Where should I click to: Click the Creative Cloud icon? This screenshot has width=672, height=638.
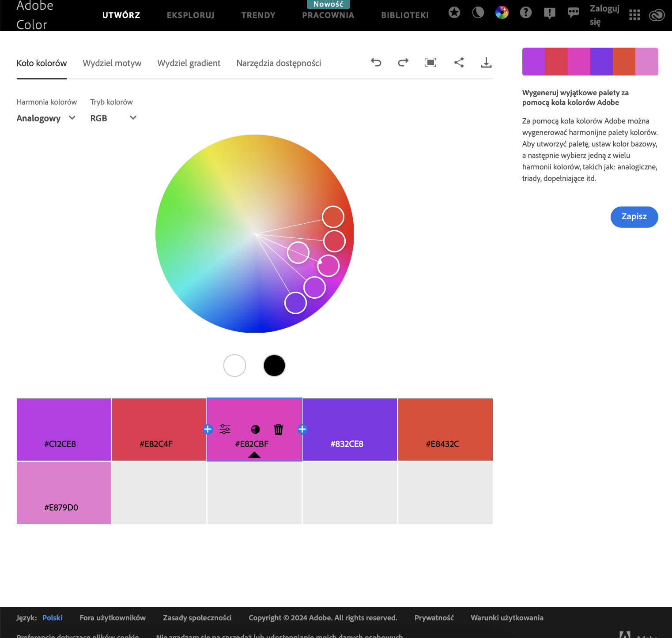point(657,15)
